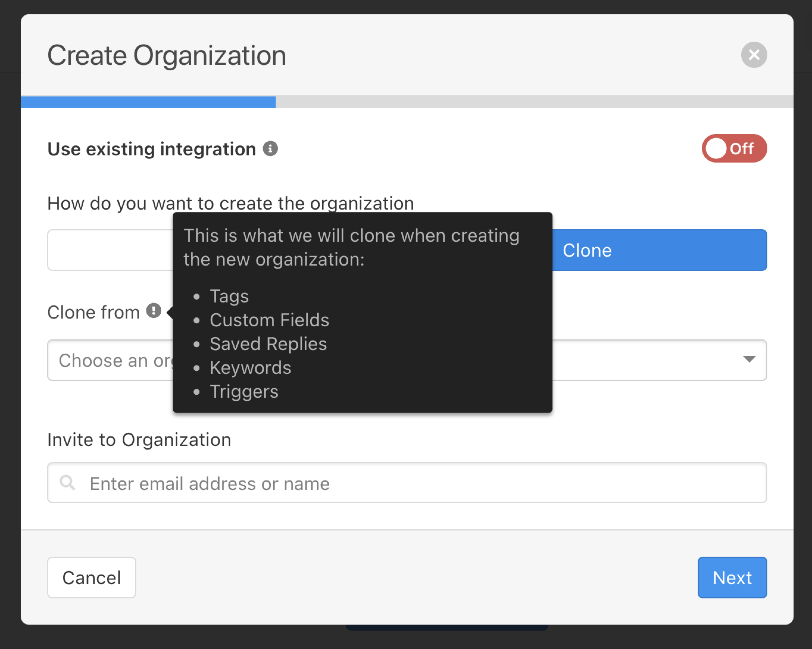Enable the organization cloning integration toggle
Viewport: 812px width, 649px height.
[734, 148]
